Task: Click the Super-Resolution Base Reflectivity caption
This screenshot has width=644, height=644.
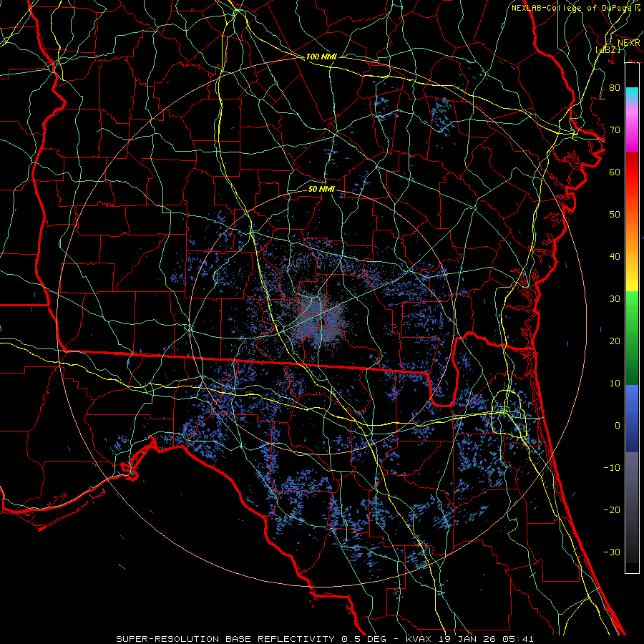Action: pos(325,639)
